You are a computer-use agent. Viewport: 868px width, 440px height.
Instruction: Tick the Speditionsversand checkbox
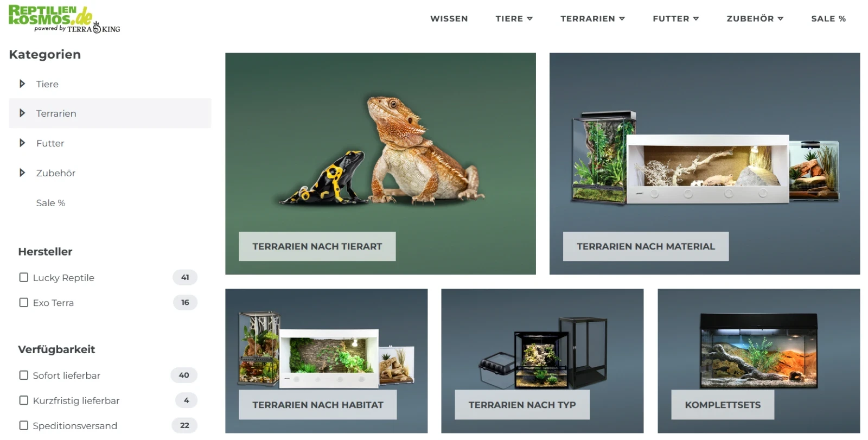(x=24, y=425)
